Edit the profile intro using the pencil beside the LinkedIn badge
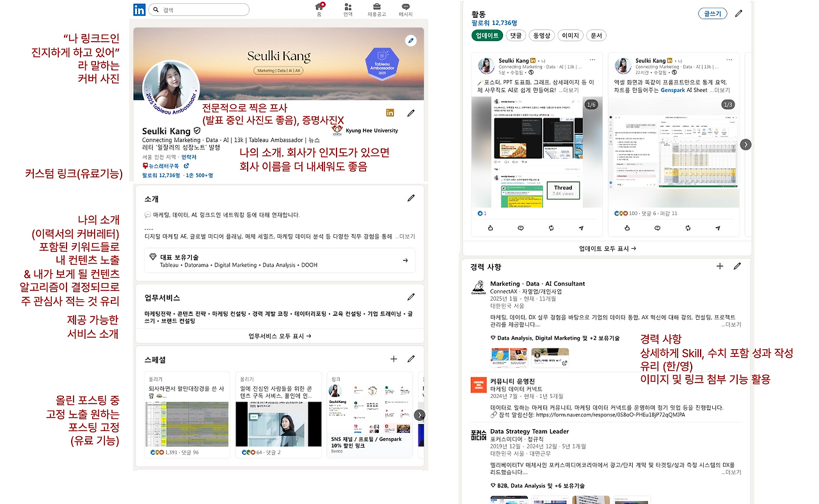This screenshot has height=504, width=819. tap(411, 113)
